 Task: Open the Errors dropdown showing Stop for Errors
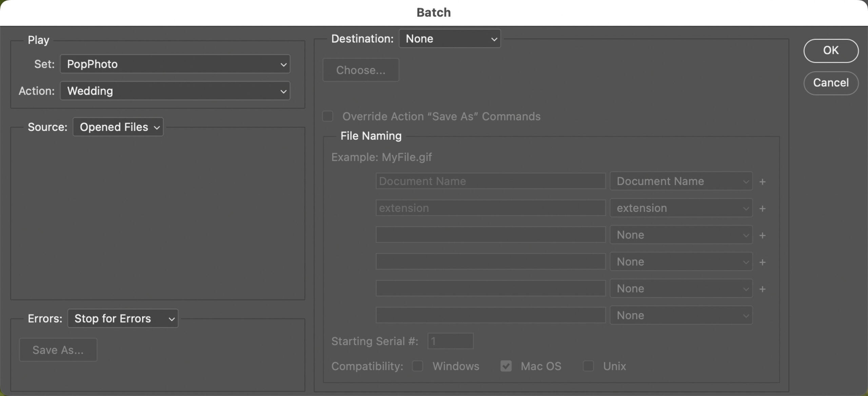click(123, 318)
